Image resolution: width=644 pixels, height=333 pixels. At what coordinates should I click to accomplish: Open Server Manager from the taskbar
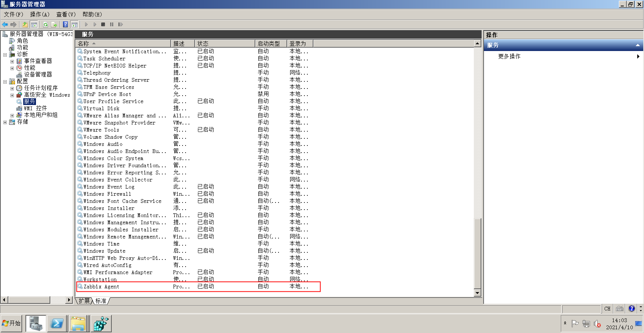coord(36,323)
